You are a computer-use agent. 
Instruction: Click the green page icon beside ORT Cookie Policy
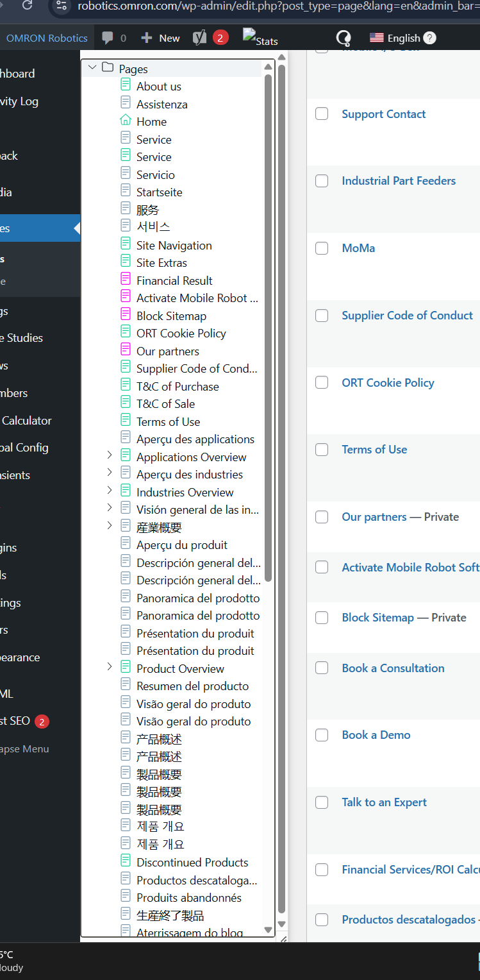(126, 332)
